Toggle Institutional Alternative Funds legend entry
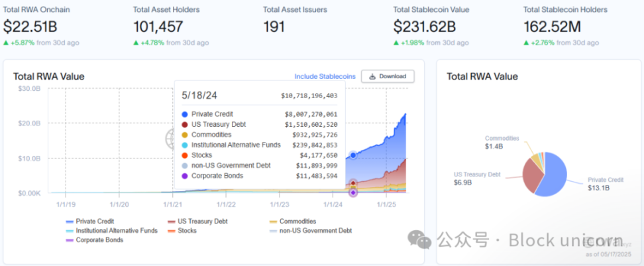Screen dimensions: 644x266 111,230
